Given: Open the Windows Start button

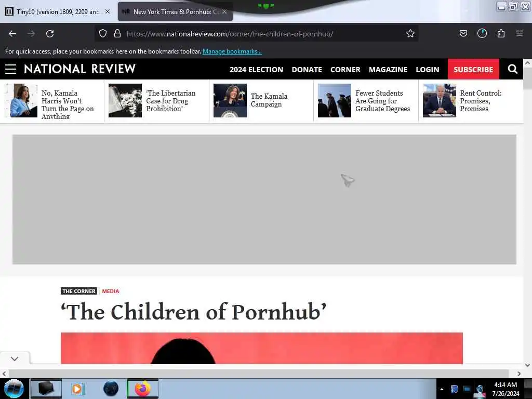Looking at the screenshot, I should point(14,389).
